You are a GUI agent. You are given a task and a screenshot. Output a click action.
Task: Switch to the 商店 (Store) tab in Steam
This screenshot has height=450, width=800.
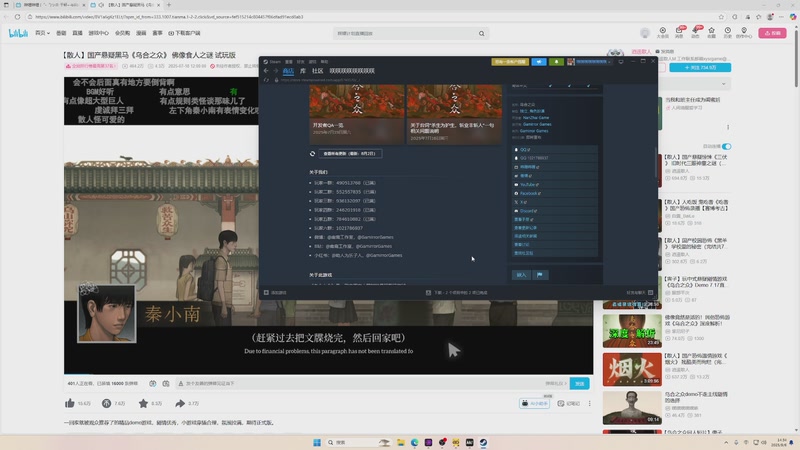288,71
